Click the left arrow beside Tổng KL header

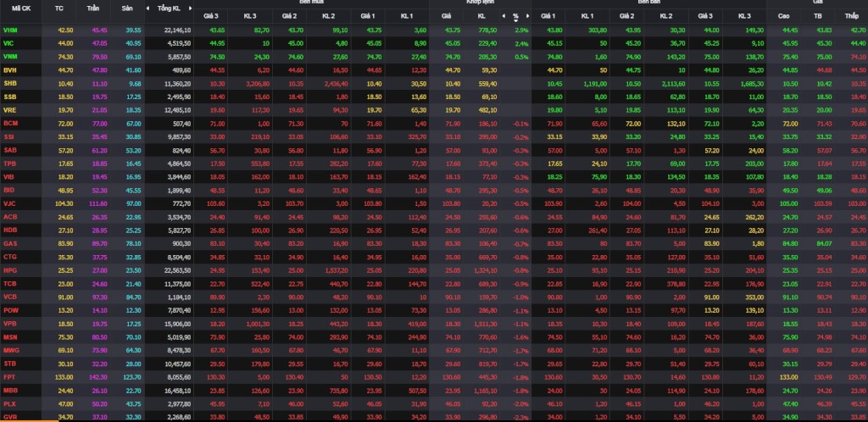147,8
